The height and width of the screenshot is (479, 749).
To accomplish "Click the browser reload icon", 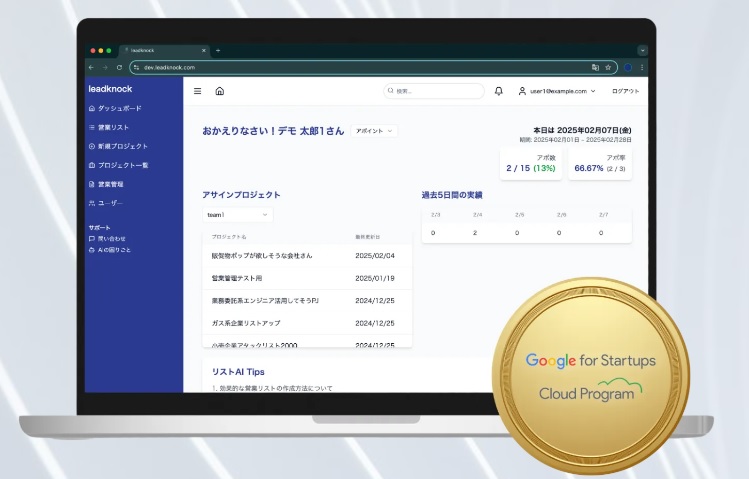I will point(119,67).
